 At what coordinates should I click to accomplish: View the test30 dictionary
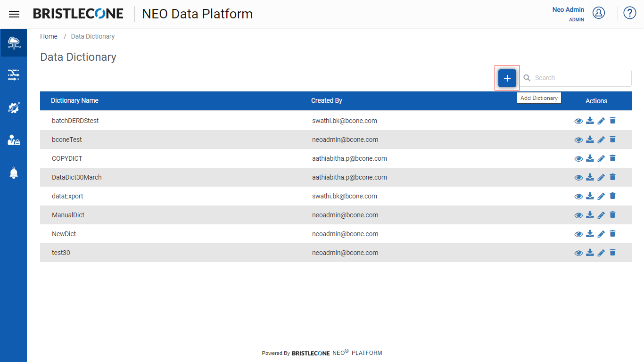point(578,253)
